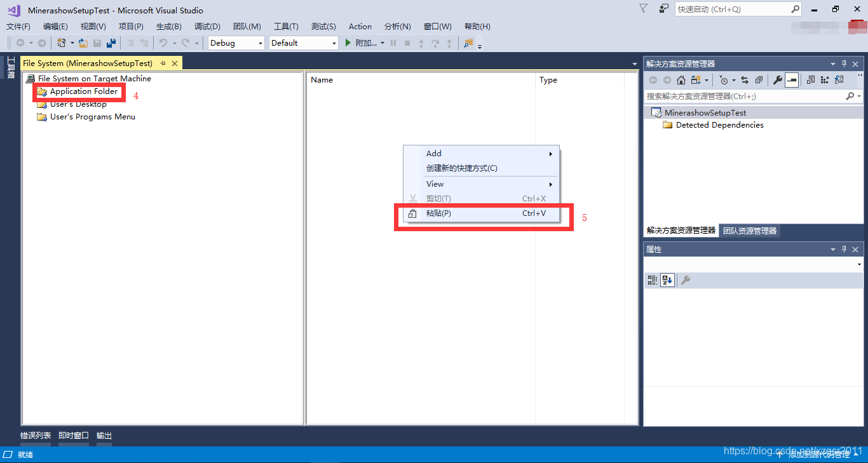Toggle the pin on File System tab
This screenshot has width=868, height=463.
163,64
